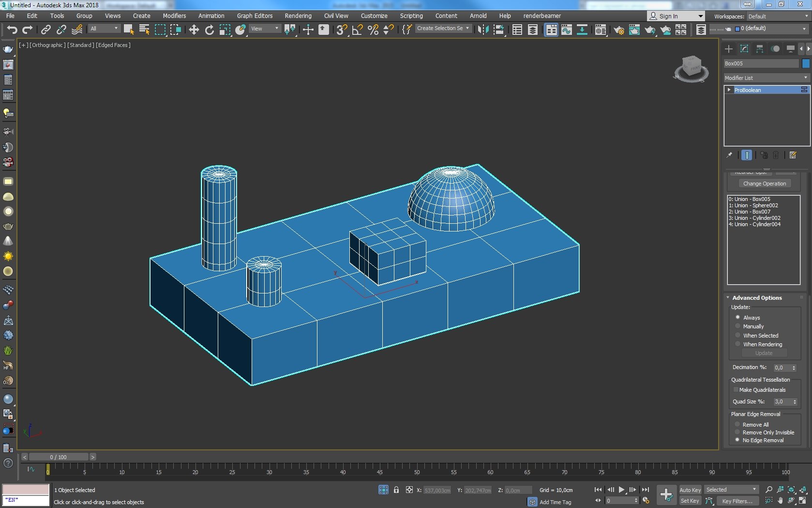This screenshot has height=508, width=812.
Task: Open the Modifiers menu
Action: click(x=174, y=15)
